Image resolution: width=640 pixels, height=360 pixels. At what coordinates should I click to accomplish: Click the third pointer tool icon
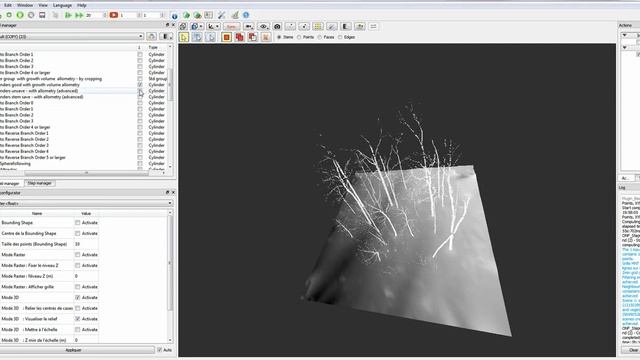[210, 37]
